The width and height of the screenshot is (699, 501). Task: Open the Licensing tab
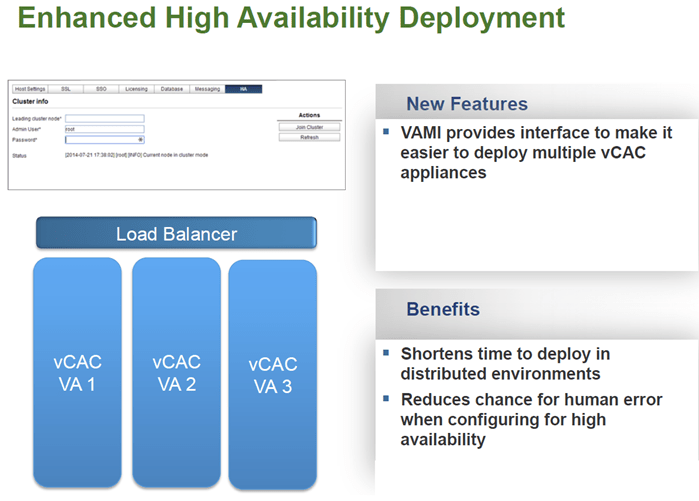137,89
